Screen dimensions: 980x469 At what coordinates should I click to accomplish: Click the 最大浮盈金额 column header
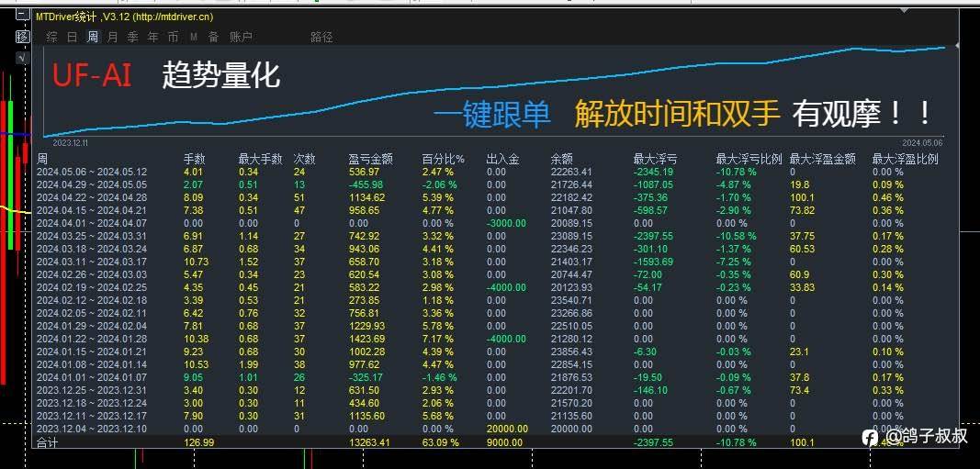coord(823,160)
